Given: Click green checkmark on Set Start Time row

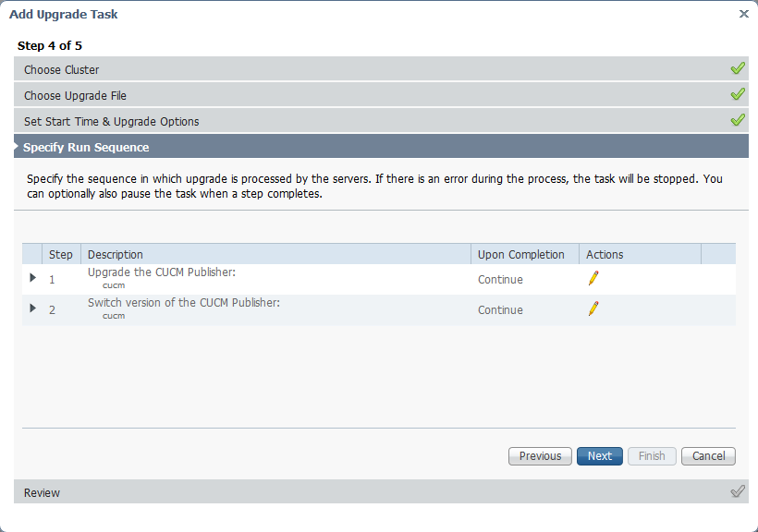Looking at the screenshot, I should pos(737,121).
